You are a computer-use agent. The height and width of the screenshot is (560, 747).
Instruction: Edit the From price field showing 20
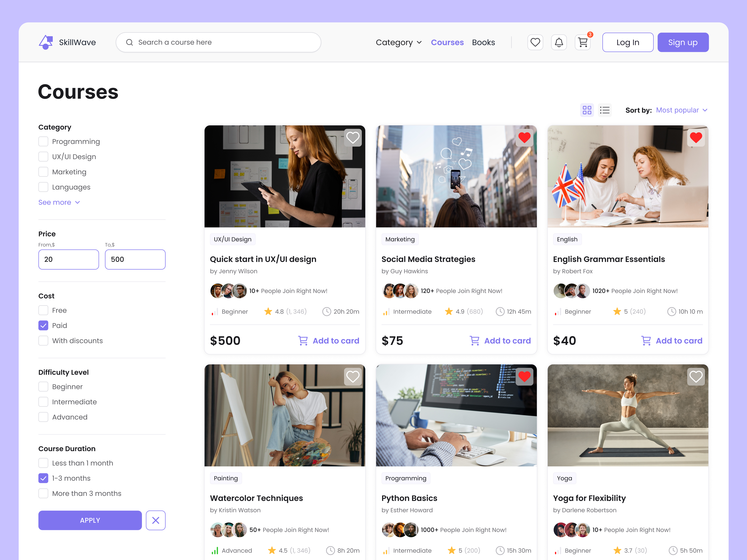[69, 259]
